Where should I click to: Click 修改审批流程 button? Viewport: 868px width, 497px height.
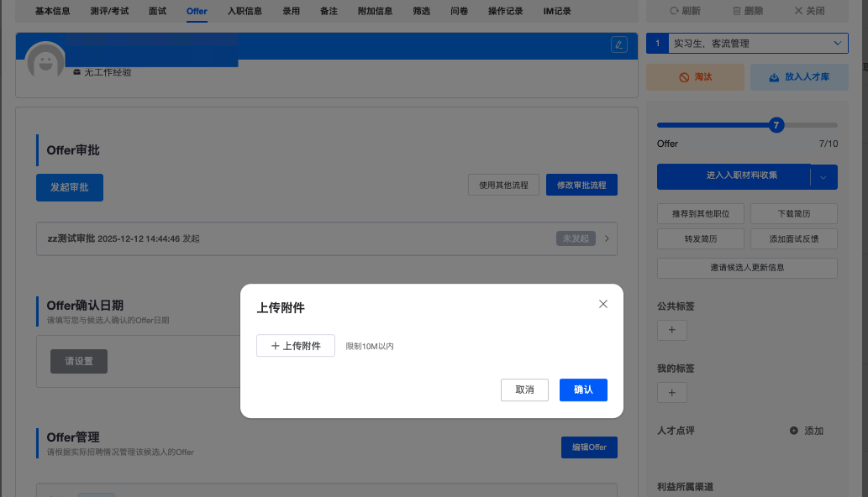pos(581,185)
